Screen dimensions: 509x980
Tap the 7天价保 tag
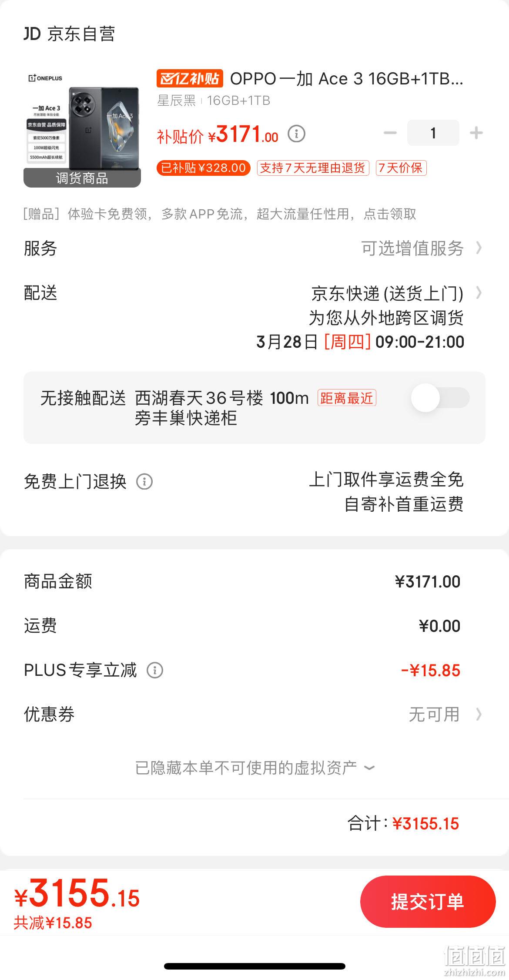pyautogui.click(x=401, y=168)
